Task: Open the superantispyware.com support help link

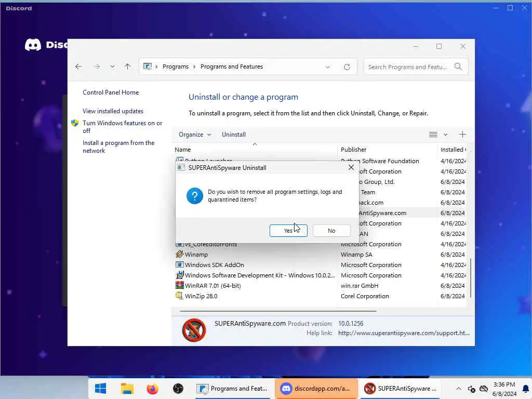Action: pyautogui.click(x=404, y=333)
